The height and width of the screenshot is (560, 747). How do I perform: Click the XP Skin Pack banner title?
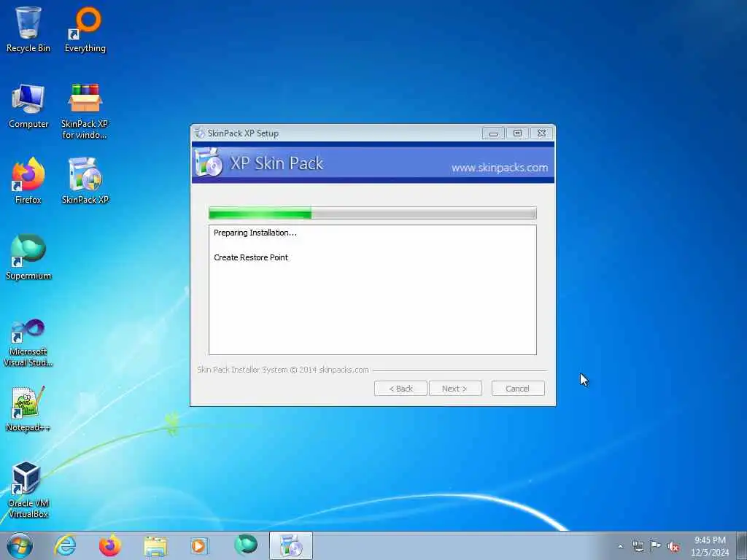(276, 163)
